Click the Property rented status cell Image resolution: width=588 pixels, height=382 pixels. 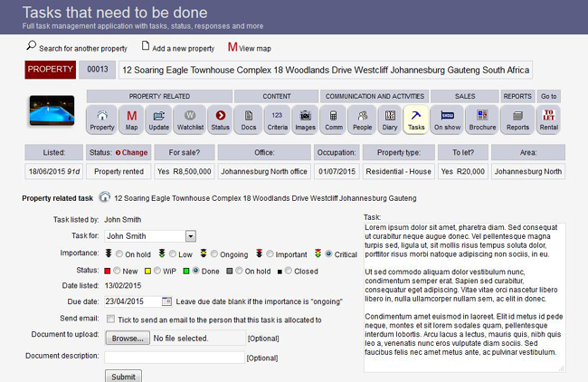(119, 171)
